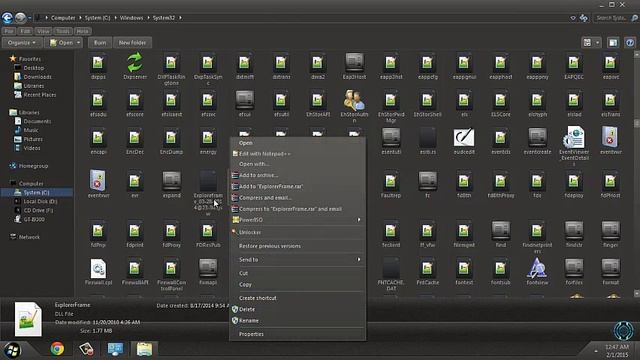Select Desktop in Favorites

[x=33, y=68]
